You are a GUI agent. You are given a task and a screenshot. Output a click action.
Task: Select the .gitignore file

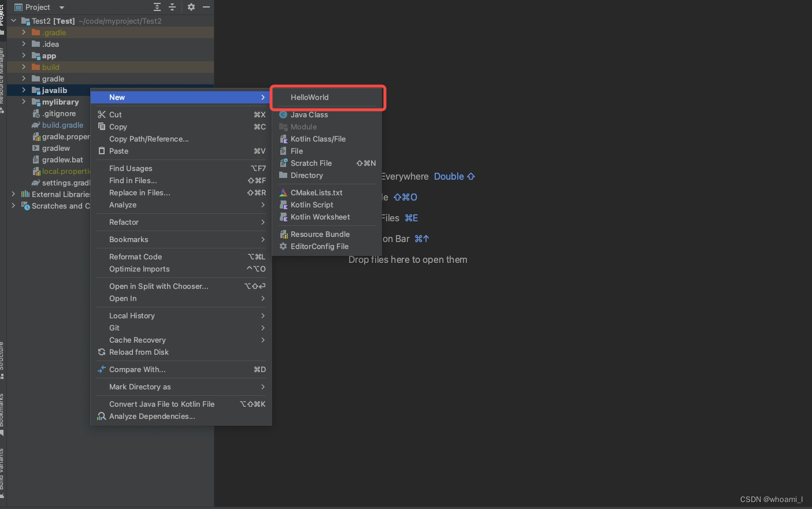tap(59, 114)
